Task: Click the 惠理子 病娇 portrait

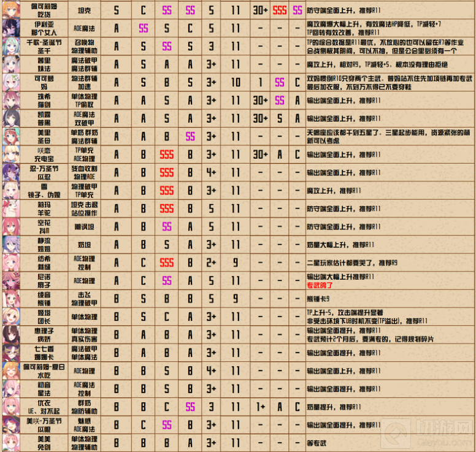Action: pos(11,335)
